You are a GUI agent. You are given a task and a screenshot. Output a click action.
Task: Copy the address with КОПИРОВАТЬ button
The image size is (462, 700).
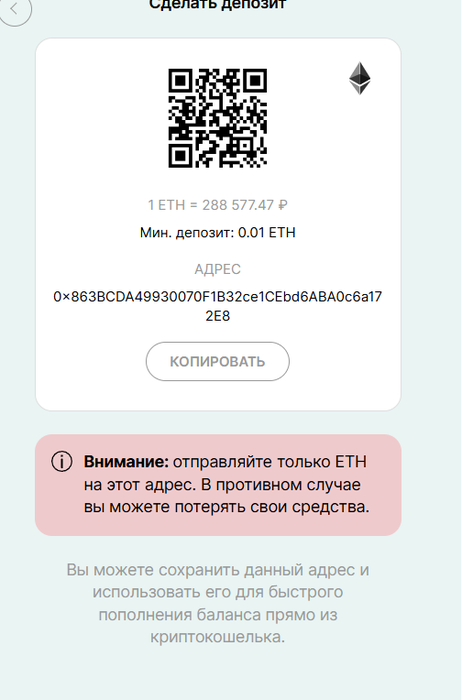(217, 361)
